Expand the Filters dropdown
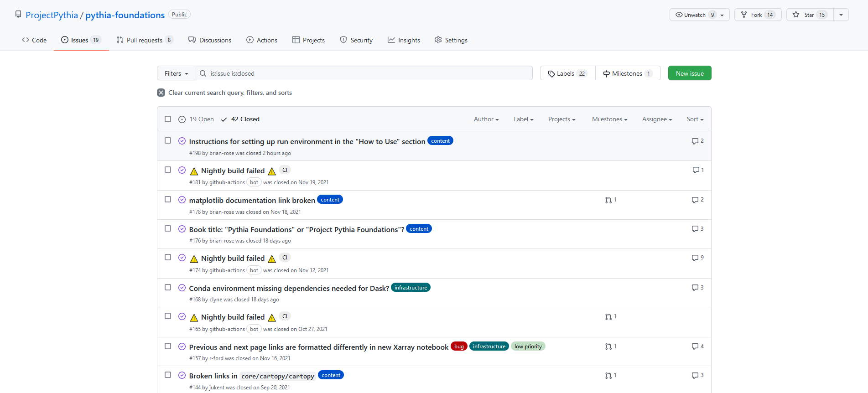The image size is (868, 393). (176, 73)
